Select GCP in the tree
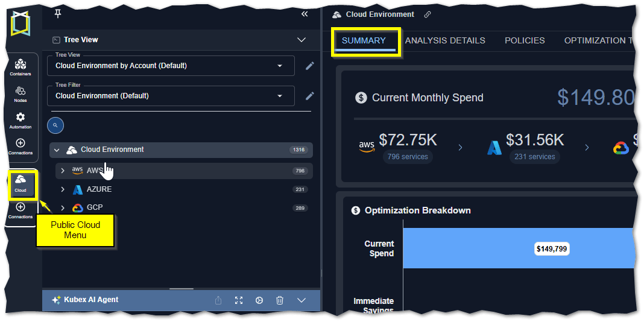Viewport: 644px width, 322px height. click(x=95, y=208)
